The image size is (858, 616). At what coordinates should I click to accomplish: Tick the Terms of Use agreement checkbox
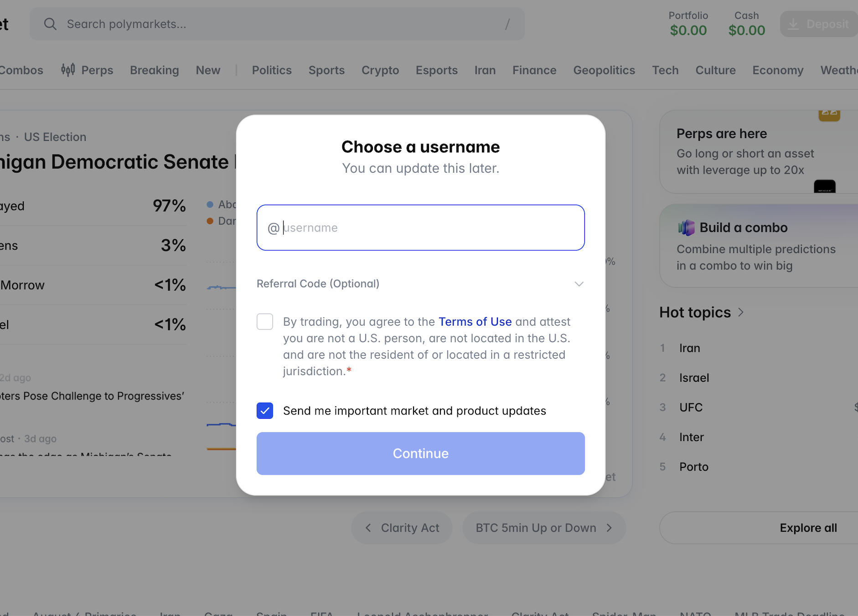coord(265,322)
